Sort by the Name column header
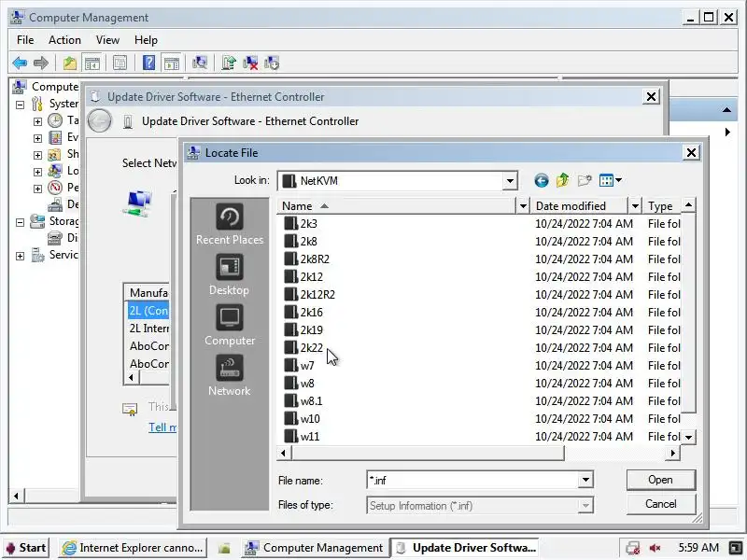The width and height of the screenshot is (747, 560). [398, 206]
